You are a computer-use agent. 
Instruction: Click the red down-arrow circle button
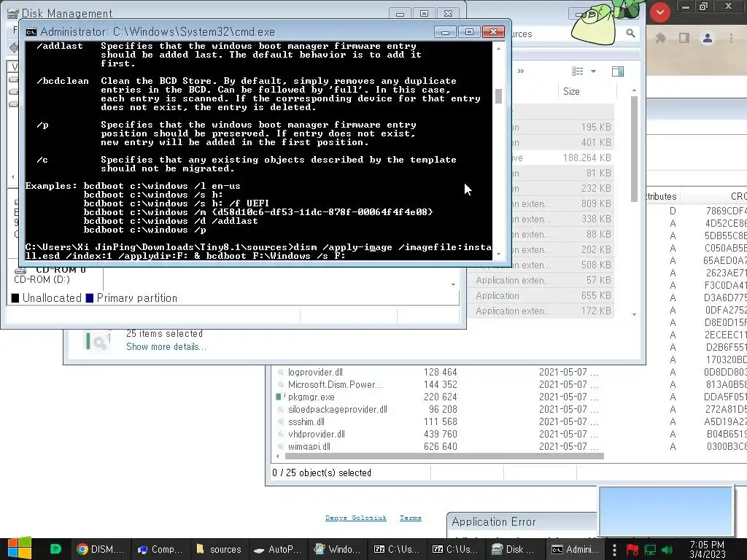point(659,12)
